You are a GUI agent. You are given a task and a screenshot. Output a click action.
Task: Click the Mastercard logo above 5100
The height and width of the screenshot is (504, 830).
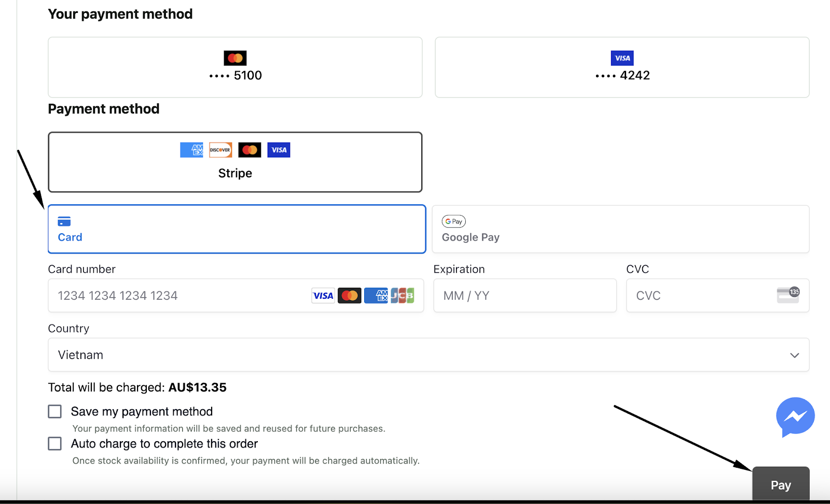point(235,58)
